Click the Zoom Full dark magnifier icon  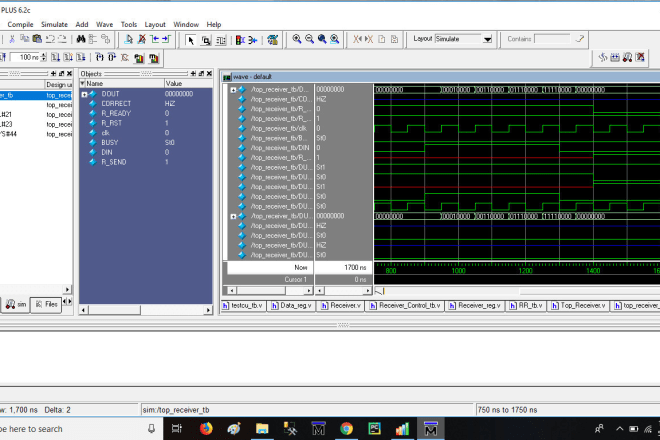coord(322,39)
